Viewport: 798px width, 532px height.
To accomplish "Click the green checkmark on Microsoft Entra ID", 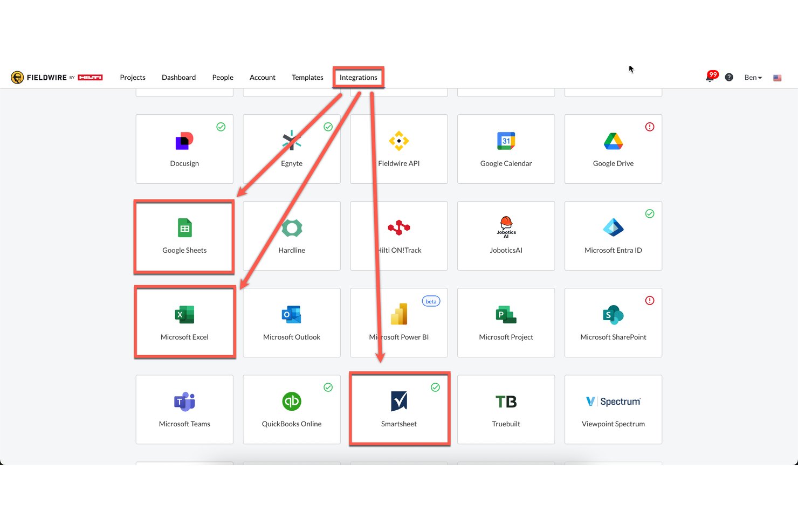I will [x=650, y=214].
